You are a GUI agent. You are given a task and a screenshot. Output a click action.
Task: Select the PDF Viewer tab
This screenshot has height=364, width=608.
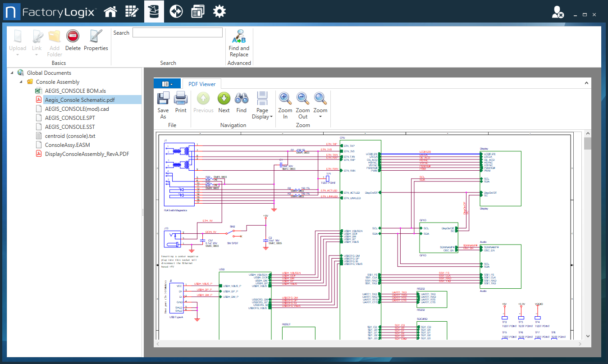[201, 84]
